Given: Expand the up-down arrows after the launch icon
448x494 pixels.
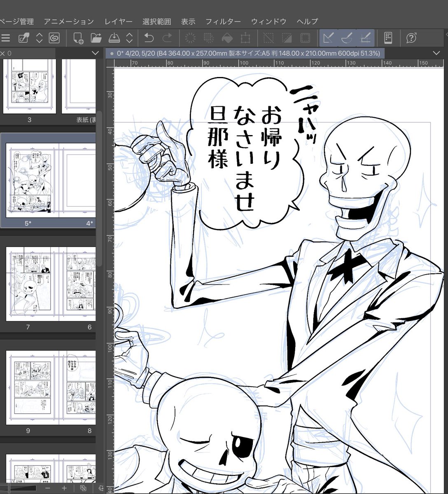Looking at the screenshot, I should pyautogui.click(x=39, y=38).
